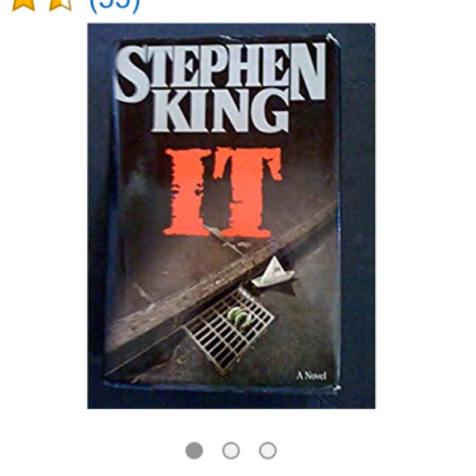Select the first carousel dot indicator
The width and height of the screenshot is (476, 476).
coord(194,450)
